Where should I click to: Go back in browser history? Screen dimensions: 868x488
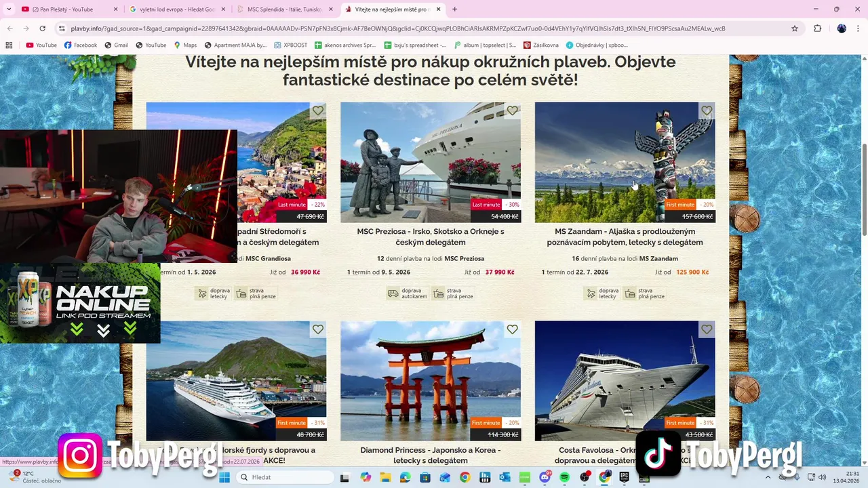click(9, 28)
